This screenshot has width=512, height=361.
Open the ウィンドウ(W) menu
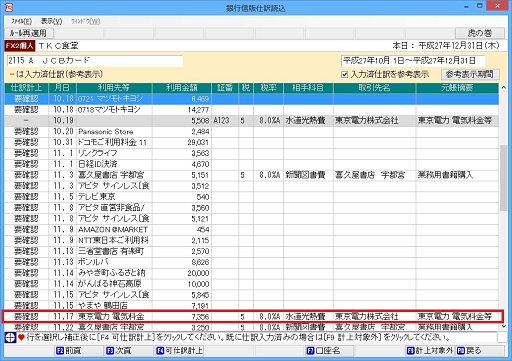tap(85, 21)
